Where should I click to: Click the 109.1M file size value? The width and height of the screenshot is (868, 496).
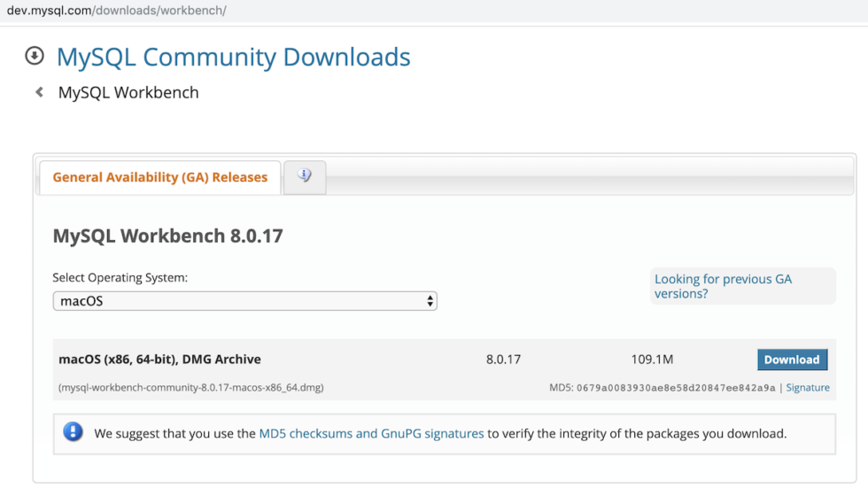(652, 360)
